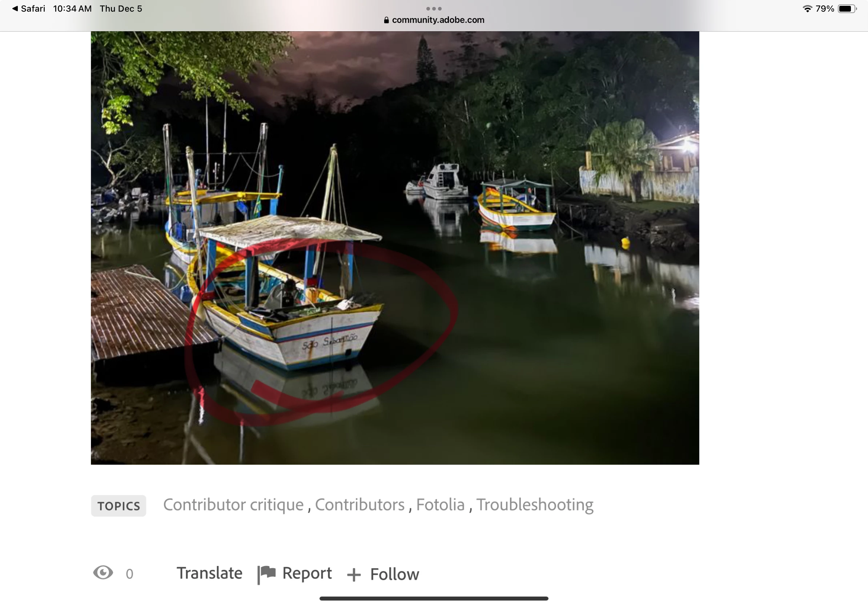868x606 pixels.
Task: Open the boat photo attachment
Action: [x=395, y=248]
